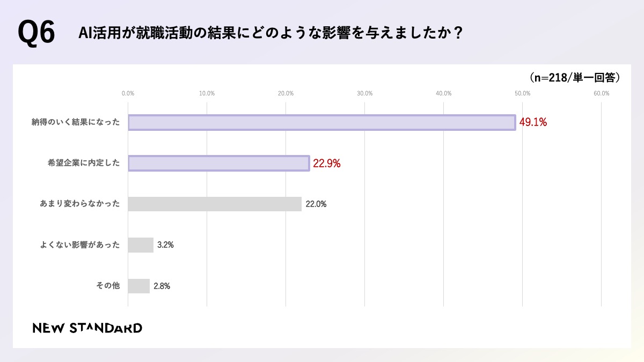Click the gray その他 bar
644x362 pixels.
139,286
